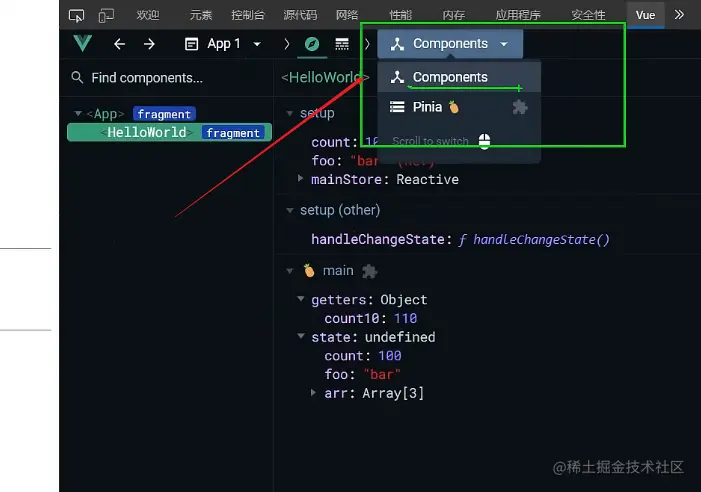Viewport: 701px width, 492px height.
Task: Switch to the 源代码 tab
Action: (300, 15)
